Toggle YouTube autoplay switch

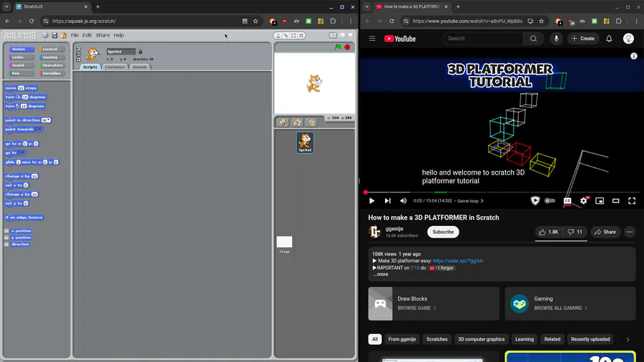point(550,201)
